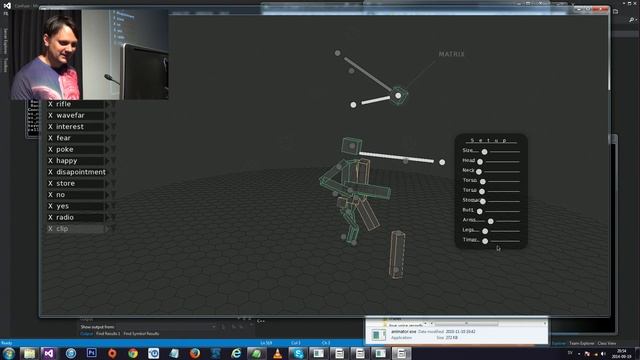
Task: Click the X next to clip
Action: pos(50,229)
